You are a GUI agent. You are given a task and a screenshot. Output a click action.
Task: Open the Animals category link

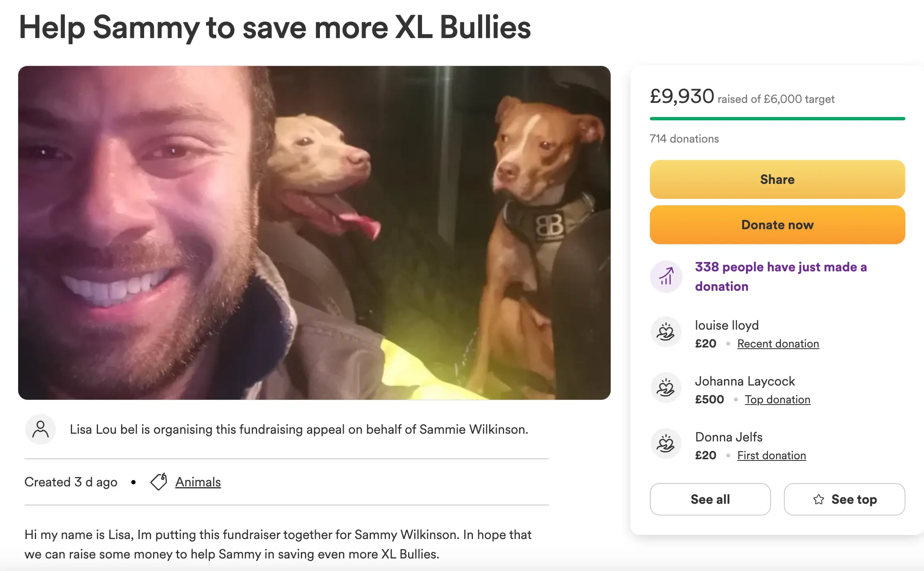pyautogui.click(x=197, y=482)
